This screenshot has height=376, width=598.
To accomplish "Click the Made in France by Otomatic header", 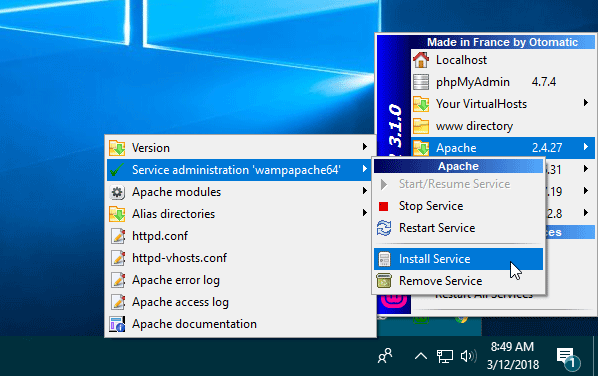I will pos(503,42).
